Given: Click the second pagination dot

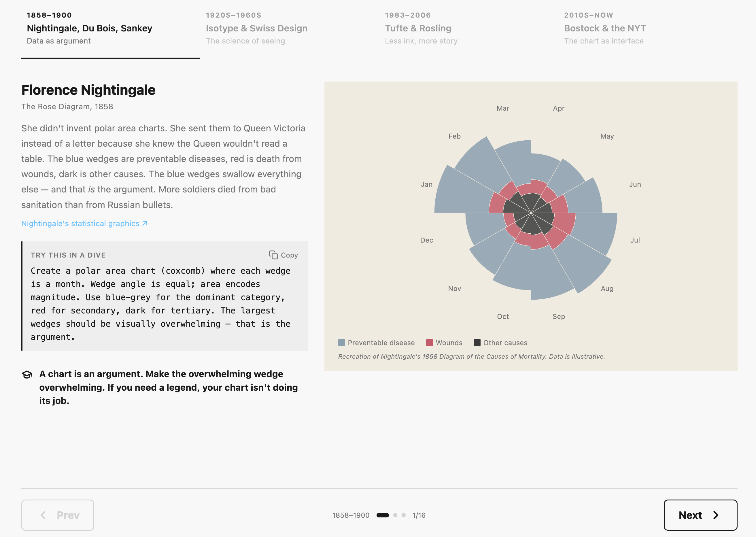Looking at the screenshot, I should pyautogui.click(x=396, y=515).
